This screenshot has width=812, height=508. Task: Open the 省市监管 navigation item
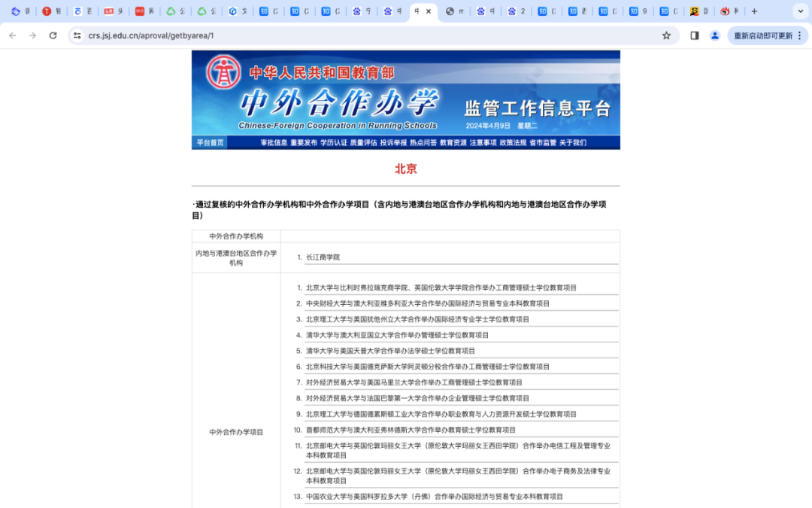click(x=543, y=142)
